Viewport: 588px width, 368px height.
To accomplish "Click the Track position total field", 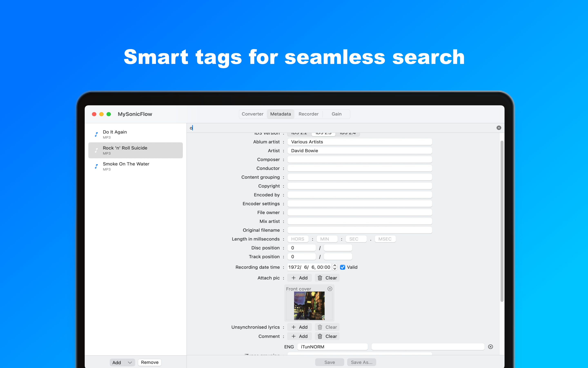I will tap(338, 257).
